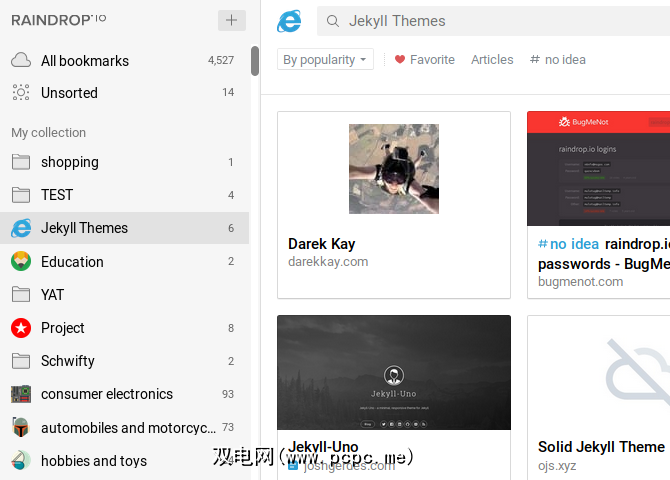
Task: Click the red star Project icon
Action: 21,328
